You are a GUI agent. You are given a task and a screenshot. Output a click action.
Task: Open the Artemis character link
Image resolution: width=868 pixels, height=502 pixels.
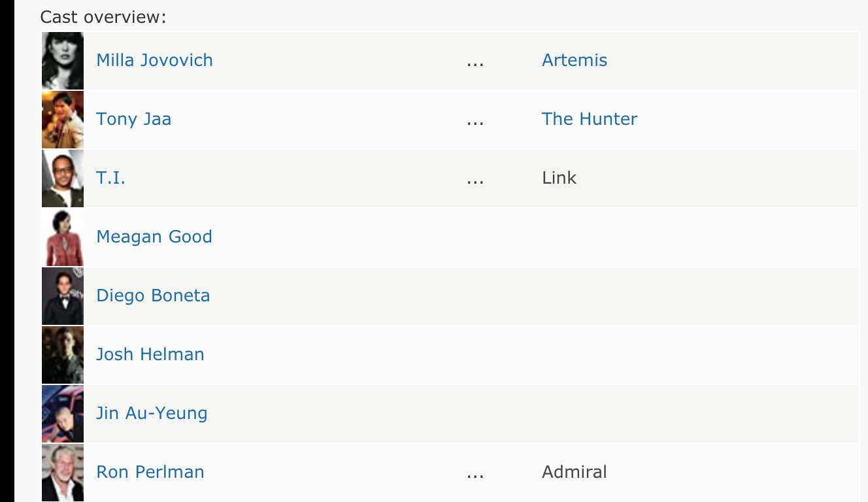pyautogui.click(x=575, y=60)
